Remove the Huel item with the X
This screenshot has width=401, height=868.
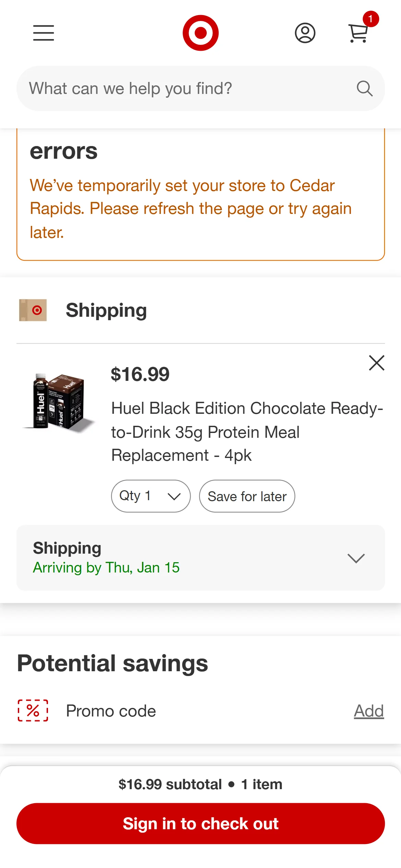coord(377,363)
